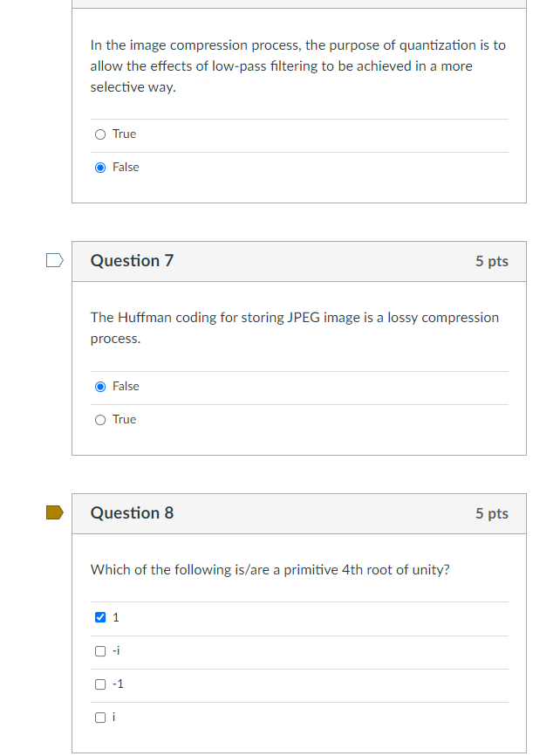The height and width of the screenshot is (756, 560).
Task: Select False radio for the quantization question
Action: tap(100, 168)
